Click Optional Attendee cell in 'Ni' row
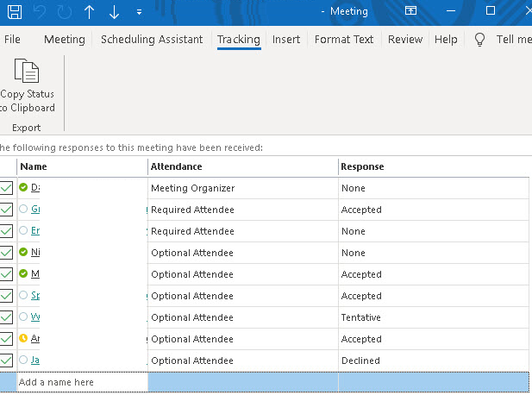The image size is (532, 395). tap(243, 253)
